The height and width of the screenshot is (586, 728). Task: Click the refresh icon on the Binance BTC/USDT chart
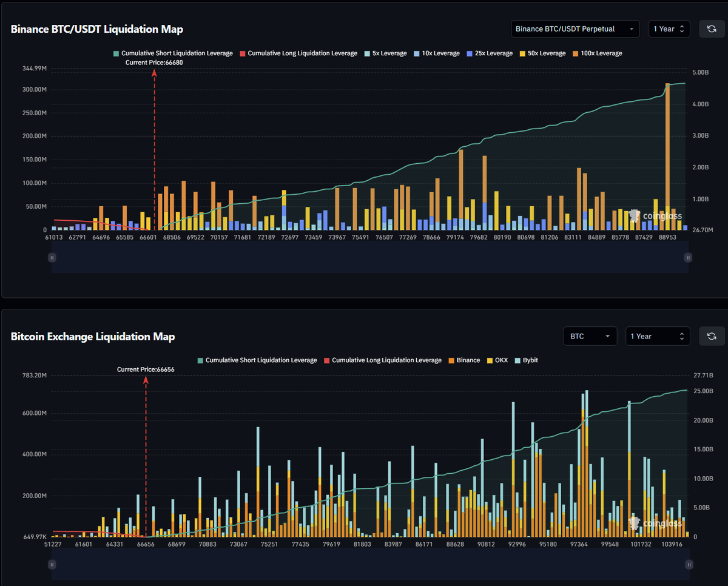(711, 29)
